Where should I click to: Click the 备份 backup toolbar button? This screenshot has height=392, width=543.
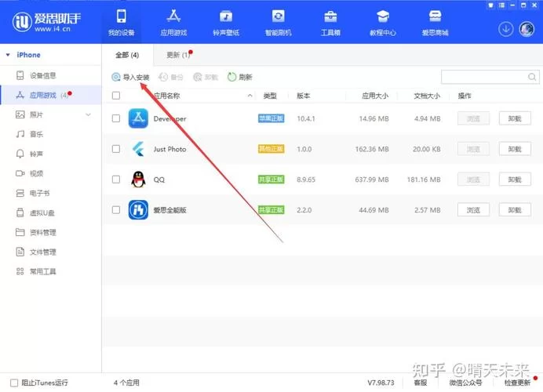pos(171,77)
